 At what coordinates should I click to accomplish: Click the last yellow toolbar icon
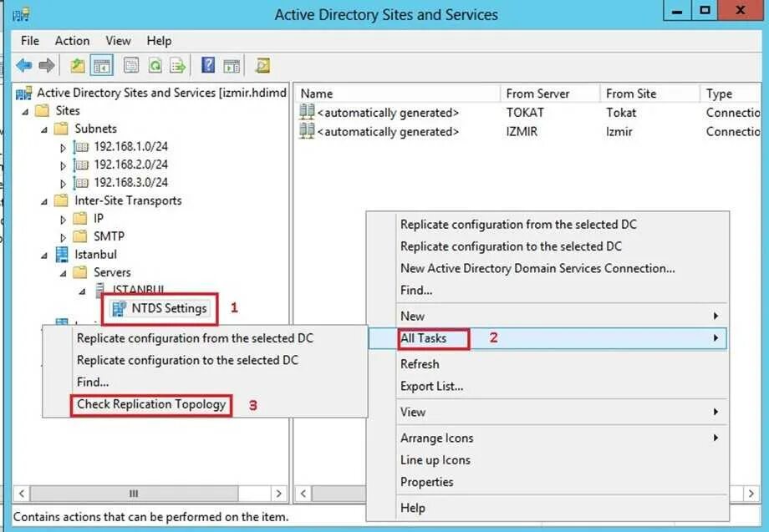pyautogui.click(x=262, y=65)
